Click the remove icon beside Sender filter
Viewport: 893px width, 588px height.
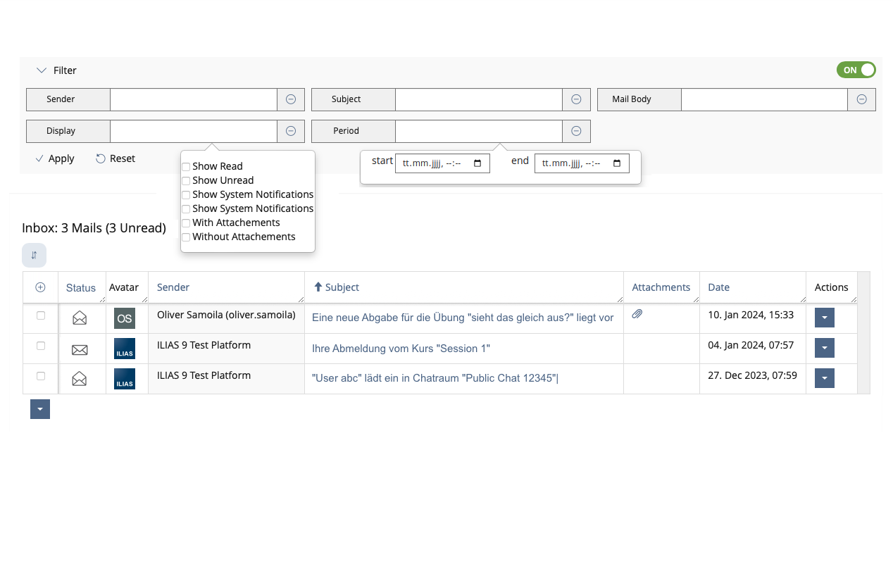[291, 99]
